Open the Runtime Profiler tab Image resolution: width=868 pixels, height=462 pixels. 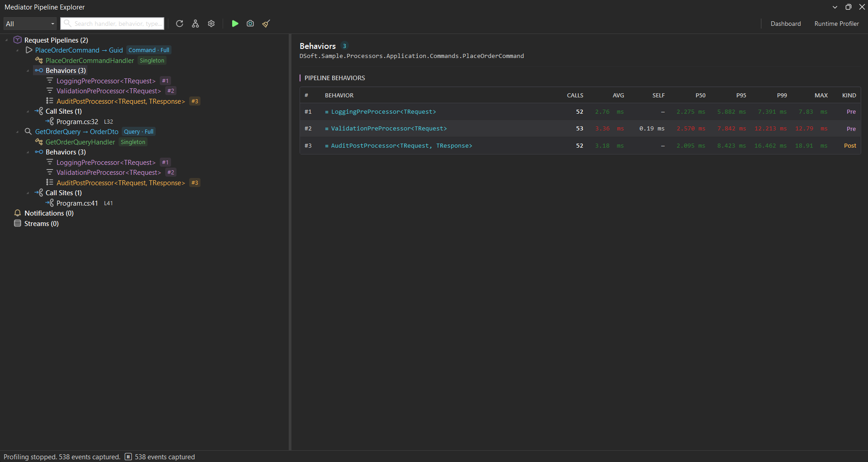(x=836, y=24)
